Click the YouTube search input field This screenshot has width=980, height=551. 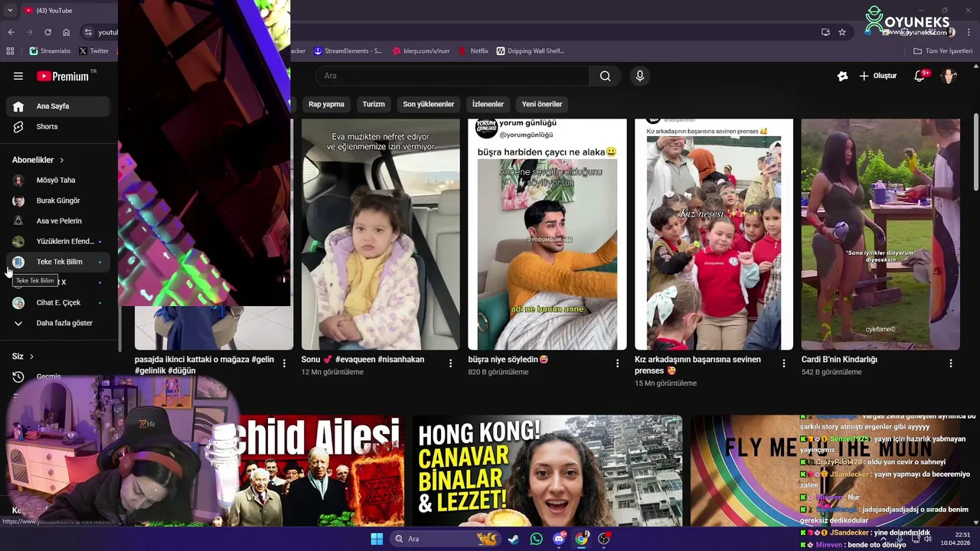pos(453,76)
